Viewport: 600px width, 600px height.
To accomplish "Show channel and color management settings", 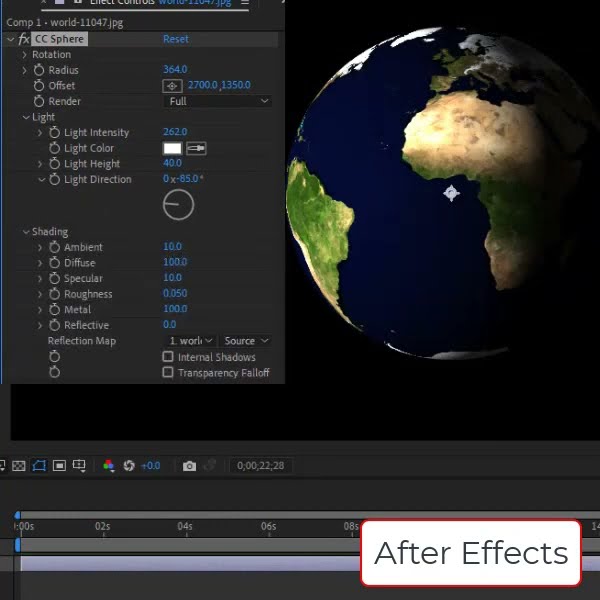I will (x=109, y=466).
